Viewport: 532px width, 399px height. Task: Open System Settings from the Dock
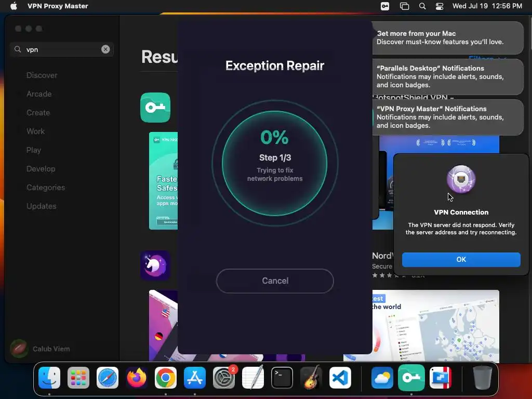[x=224, y=378]
